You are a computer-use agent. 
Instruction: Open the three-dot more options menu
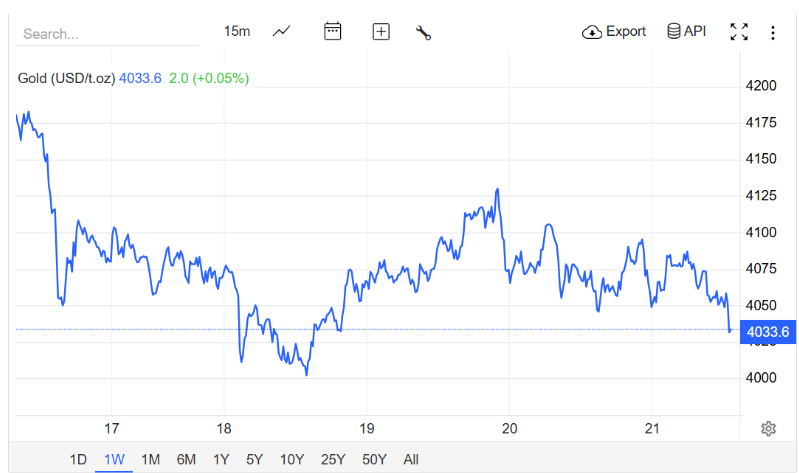(x=773, y=32)
